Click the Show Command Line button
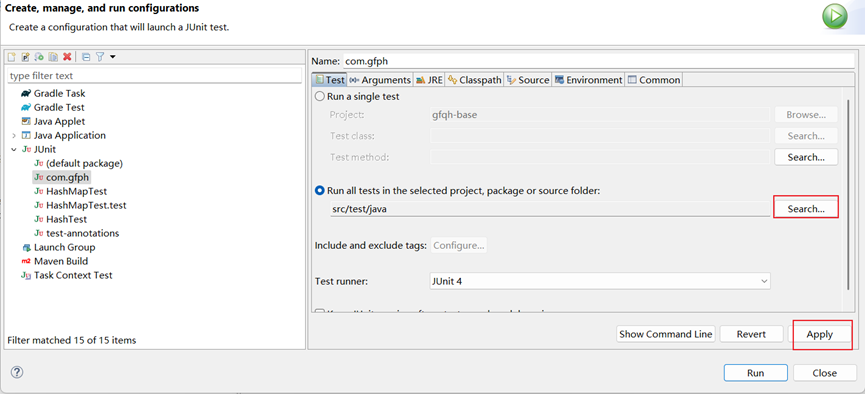 (665, 334)
